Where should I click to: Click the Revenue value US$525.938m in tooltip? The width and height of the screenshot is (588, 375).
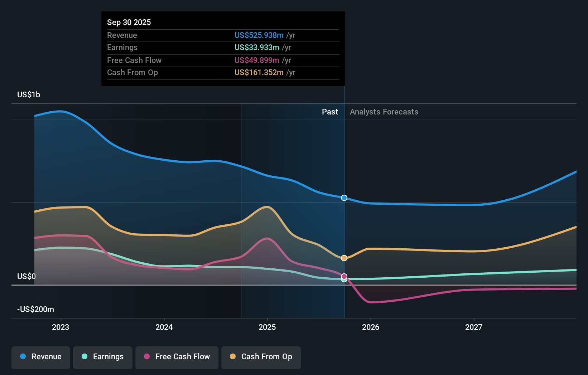pos(259,35)
